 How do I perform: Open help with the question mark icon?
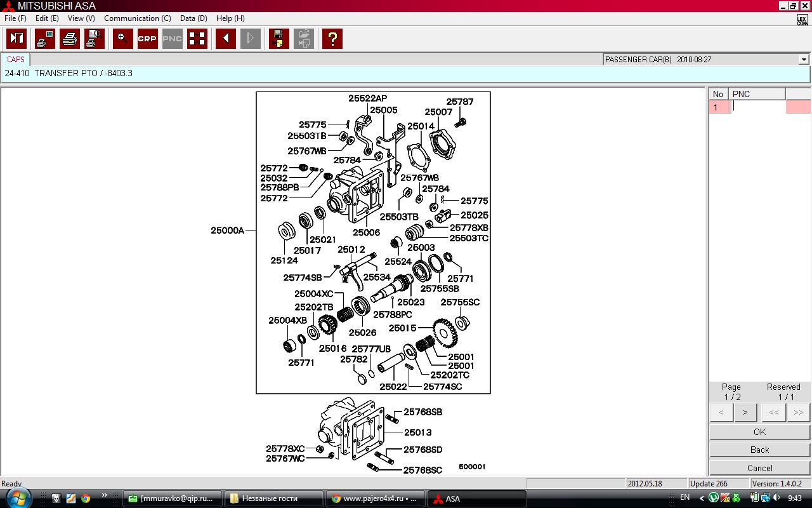point(332,39)
